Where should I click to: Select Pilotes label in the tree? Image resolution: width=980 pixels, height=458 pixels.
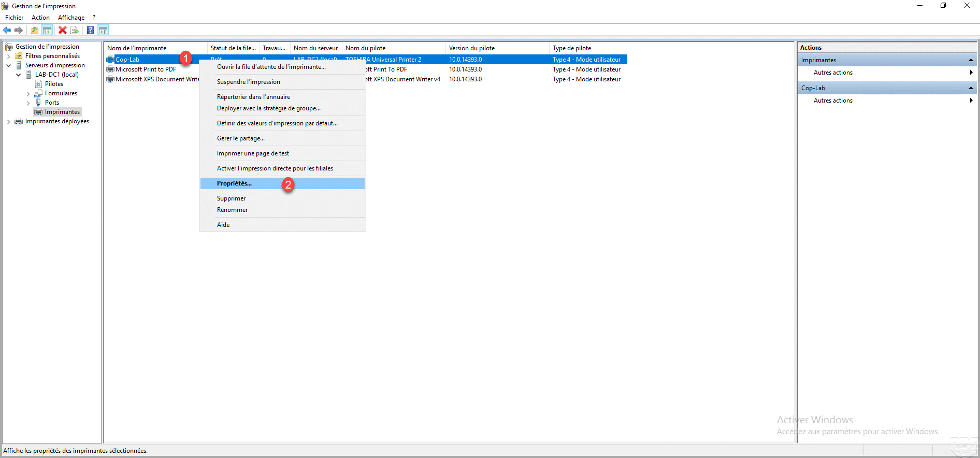click(x=54, y=84)
